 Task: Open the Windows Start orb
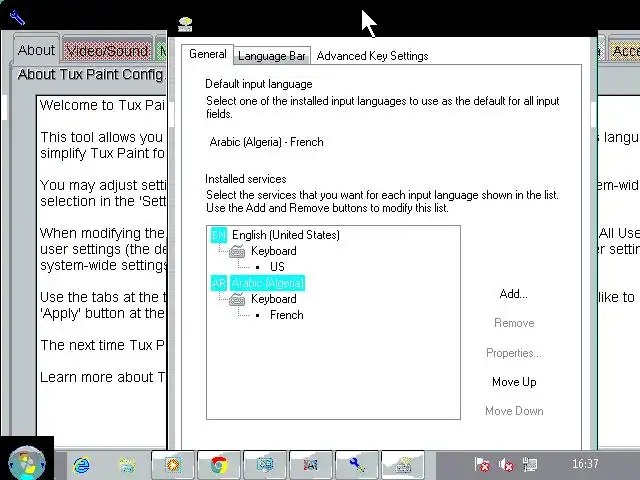click(x=27, y=463)
